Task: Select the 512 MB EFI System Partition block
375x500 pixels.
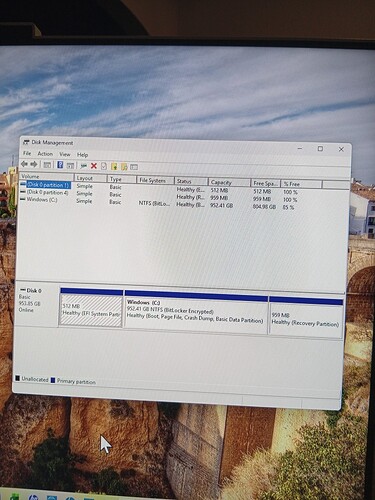Action: click(x=91, y=308)
